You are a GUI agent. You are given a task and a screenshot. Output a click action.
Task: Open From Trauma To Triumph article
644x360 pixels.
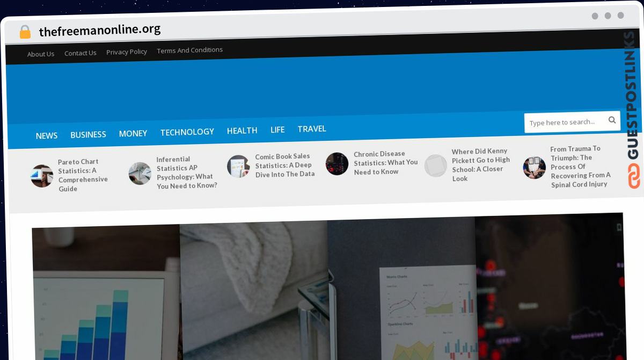click(580, 167)
